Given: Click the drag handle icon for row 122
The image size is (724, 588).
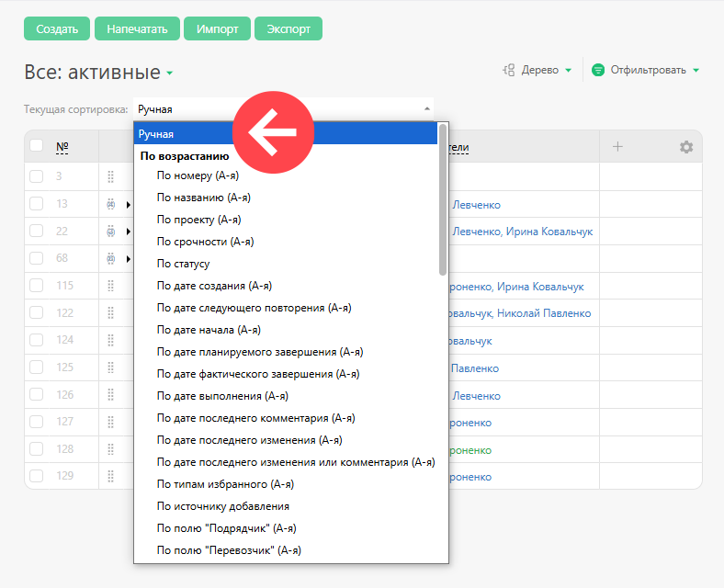Looking at the screenshot, I should (x=111, y=313).
